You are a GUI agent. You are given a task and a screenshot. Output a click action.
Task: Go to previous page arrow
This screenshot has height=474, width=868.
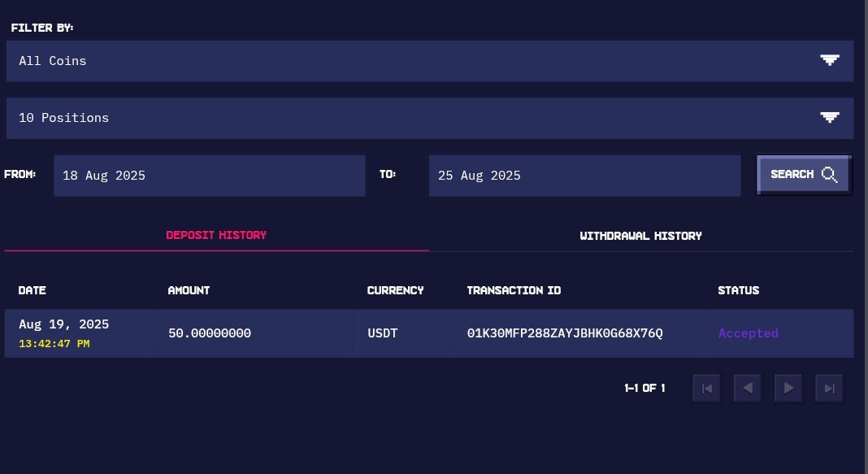point(747,389)
